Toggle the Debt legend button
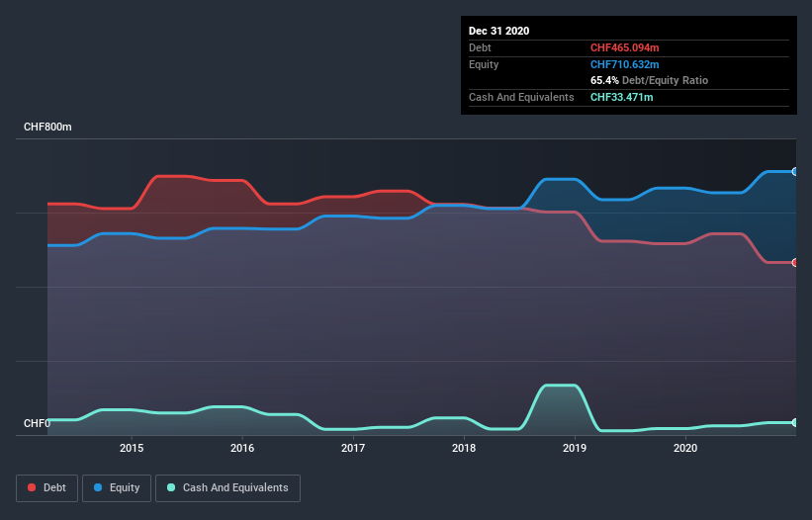The width and height of the screenshot is (812, 520). click(46, 488)
